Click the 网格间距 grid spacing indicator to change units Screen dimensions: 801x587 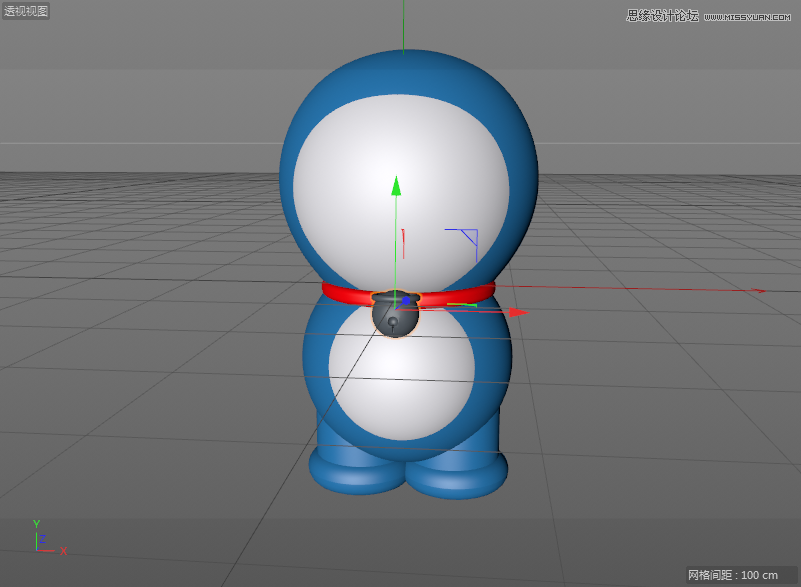click(x=712, y=575)
